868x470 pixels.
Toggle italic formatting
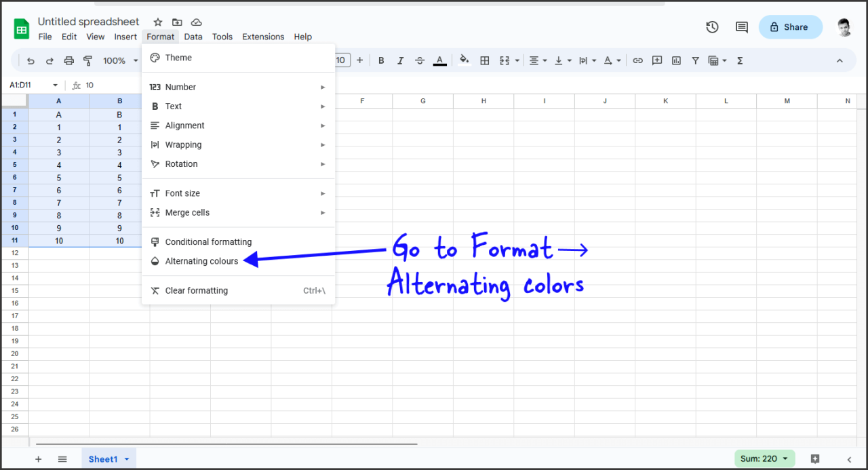click(400, 61)
